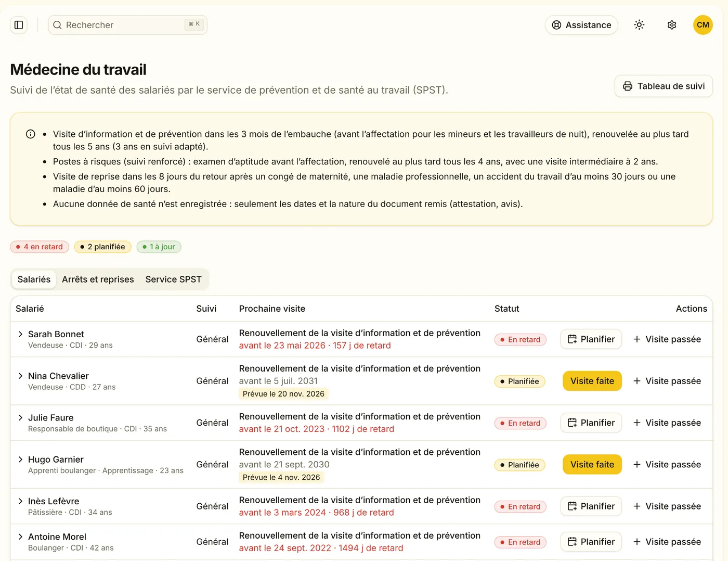
Task: Add Visite passée for Antoine Morel
Action: click(x=667, y=542)
